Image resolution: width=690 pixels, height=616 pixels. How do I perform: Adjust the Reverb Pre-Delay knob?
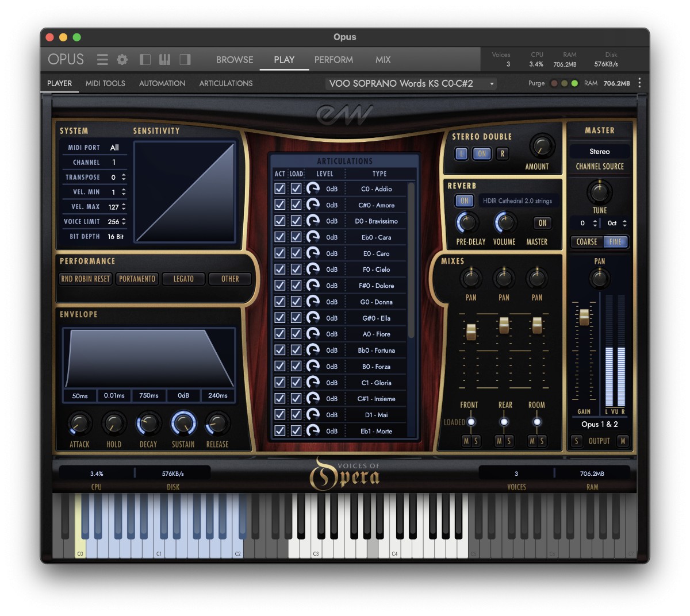pos(467,222)
